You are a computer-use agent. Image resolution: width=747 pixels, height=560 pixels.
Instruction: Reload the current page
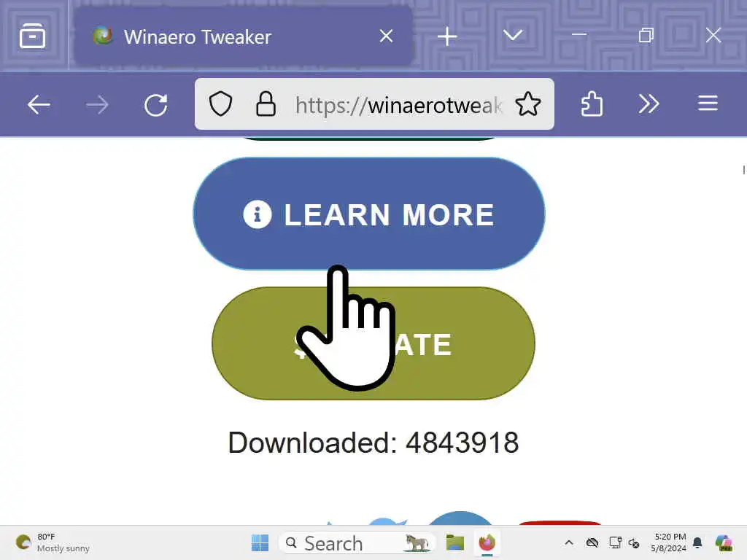point(156,105)
